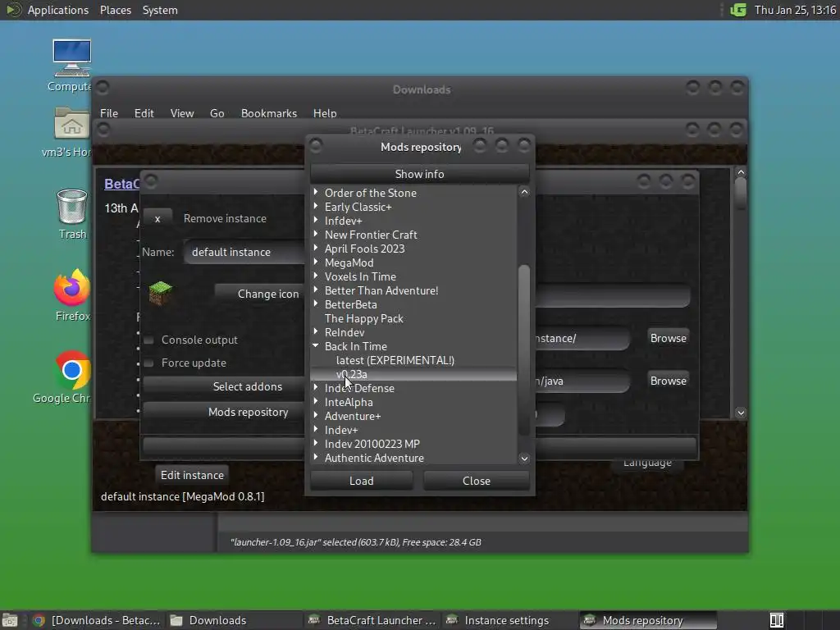This screenshot has height=630, width=840.
Task: Open the workspace switcher icon in taskbar
Action: 777,620
